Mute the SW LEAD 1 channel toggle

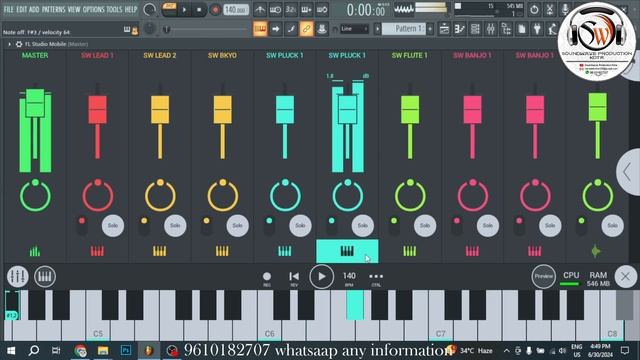(x=82, y=225)
